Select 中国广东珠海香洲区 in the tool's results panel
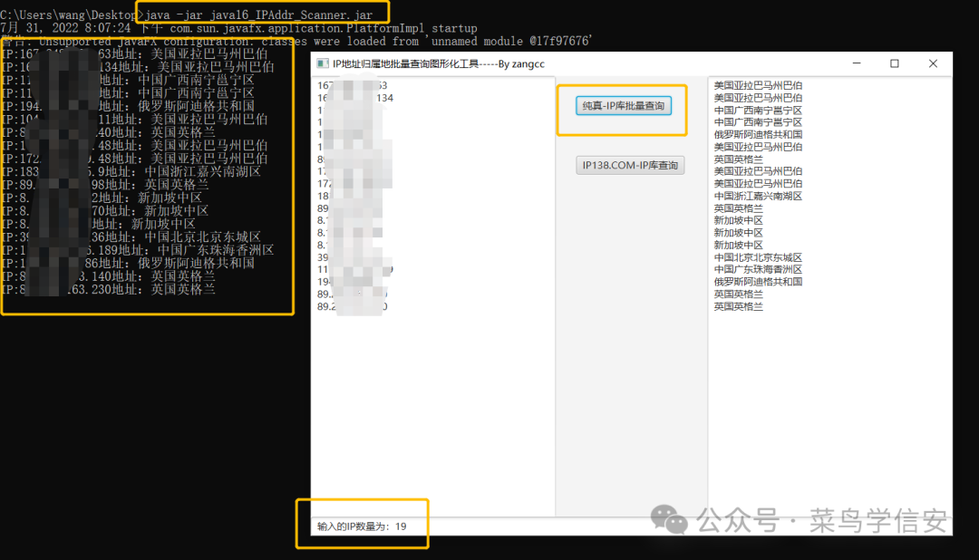 [758, 269]
